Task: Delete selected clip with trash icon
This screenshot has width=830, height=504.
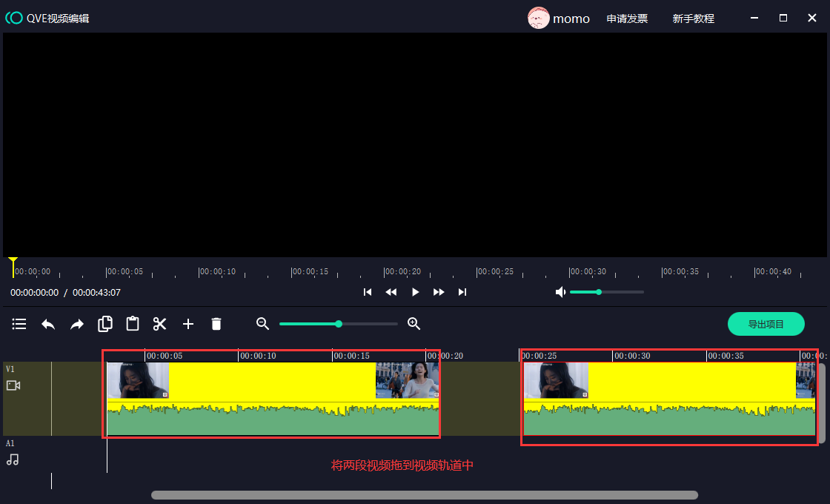Action: [216, 324]
